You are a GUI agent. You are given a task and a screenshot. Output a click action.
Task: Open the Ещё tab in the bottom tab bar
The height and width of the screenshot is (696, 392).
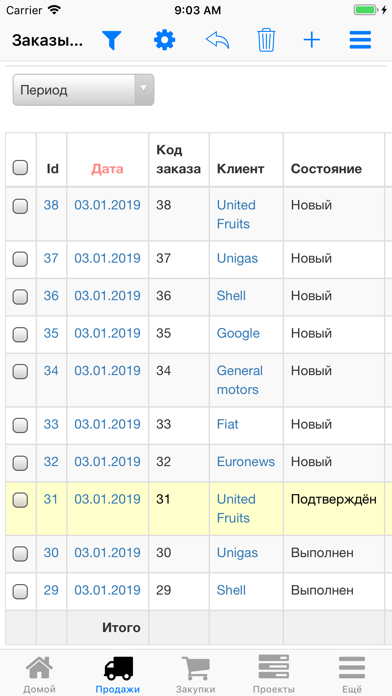pyautogui.click(x=352, y=674)
